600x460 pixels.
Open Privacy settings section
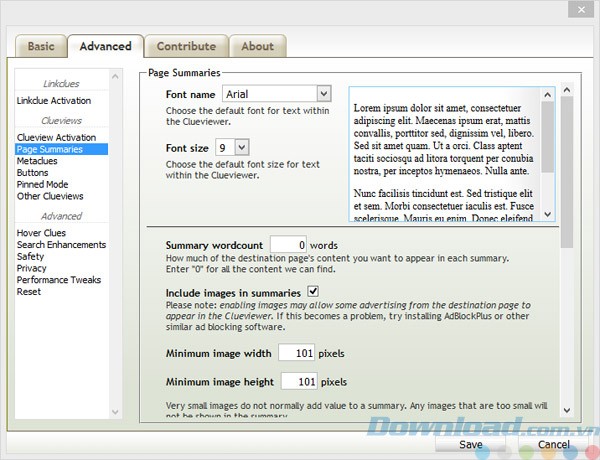[x=31, y=268]
